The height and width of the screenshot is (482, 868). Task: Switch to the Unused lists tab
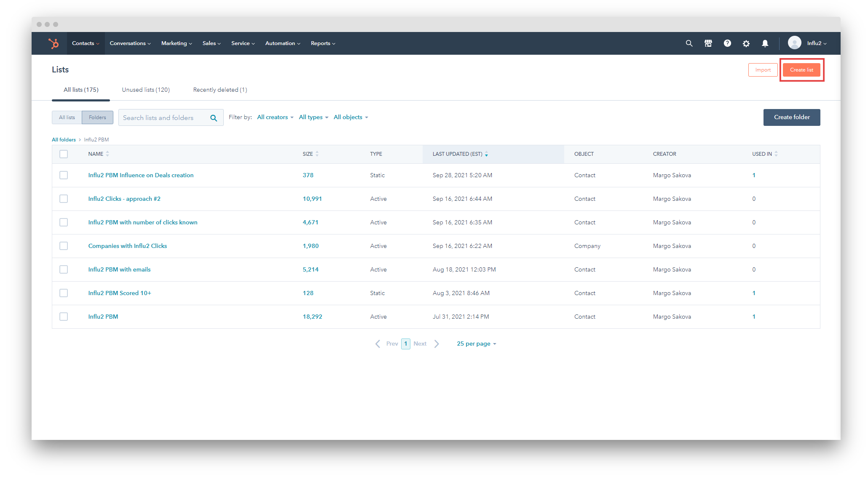click(x=146, y=90)
